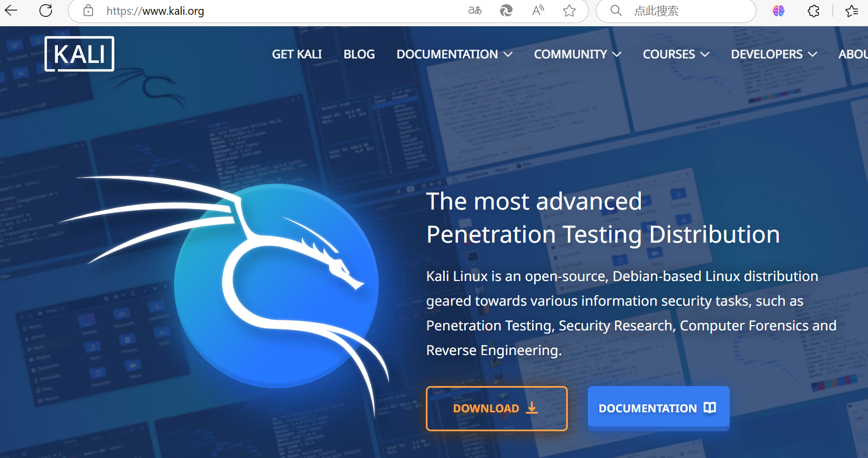Click the address bar URL www.kali.org
This screenshot has height=458, width=868.
tap(155, 11)
